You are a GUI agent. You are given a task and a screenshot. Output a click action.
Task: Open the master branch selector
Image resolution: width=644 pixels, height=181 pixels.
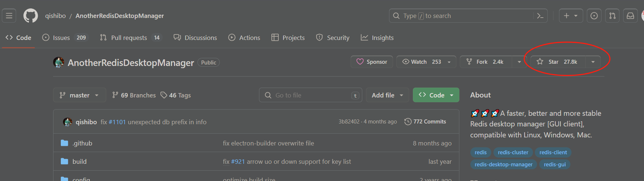pos(79,95)
